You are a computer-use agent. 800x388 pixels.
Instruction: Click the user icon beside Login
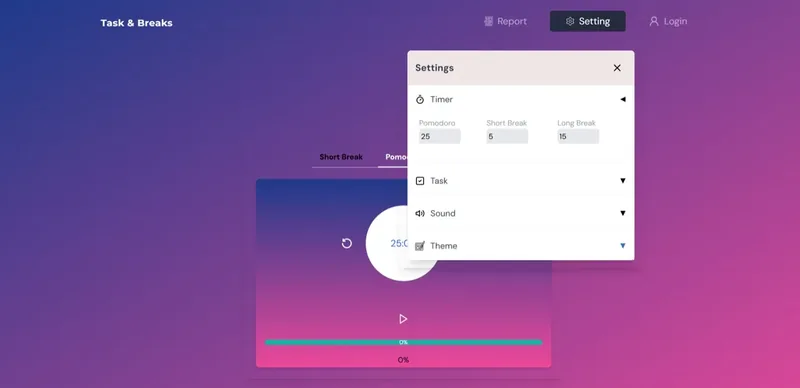(x=654, y=21)
